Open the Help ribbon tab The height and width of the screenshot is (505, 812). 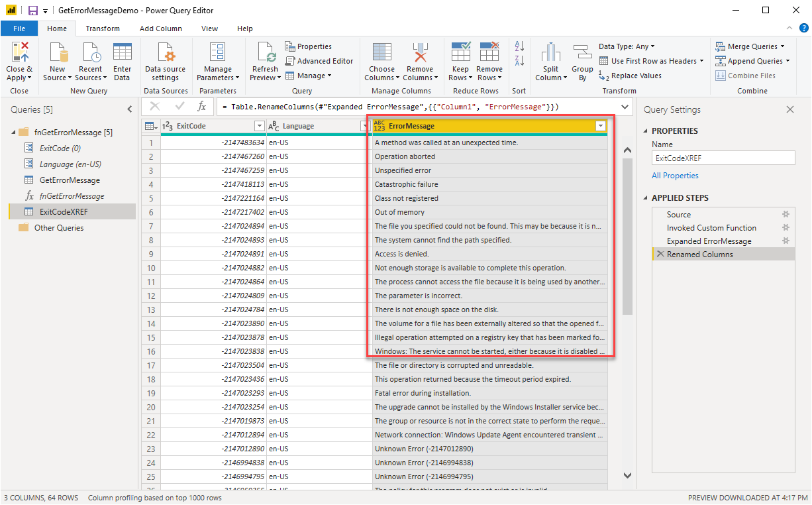(245, 28)
